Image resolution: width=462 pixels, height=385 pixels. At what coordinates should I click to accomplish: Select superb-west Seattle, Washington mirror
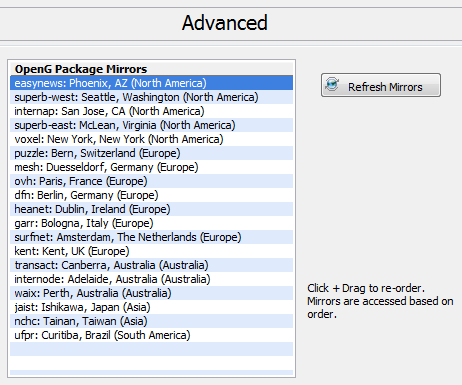[151, 97]
